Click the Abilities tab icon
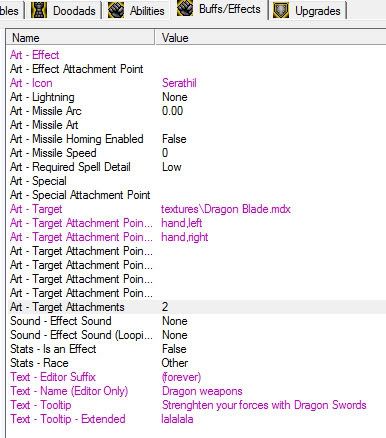 click(x=116, y=10)
